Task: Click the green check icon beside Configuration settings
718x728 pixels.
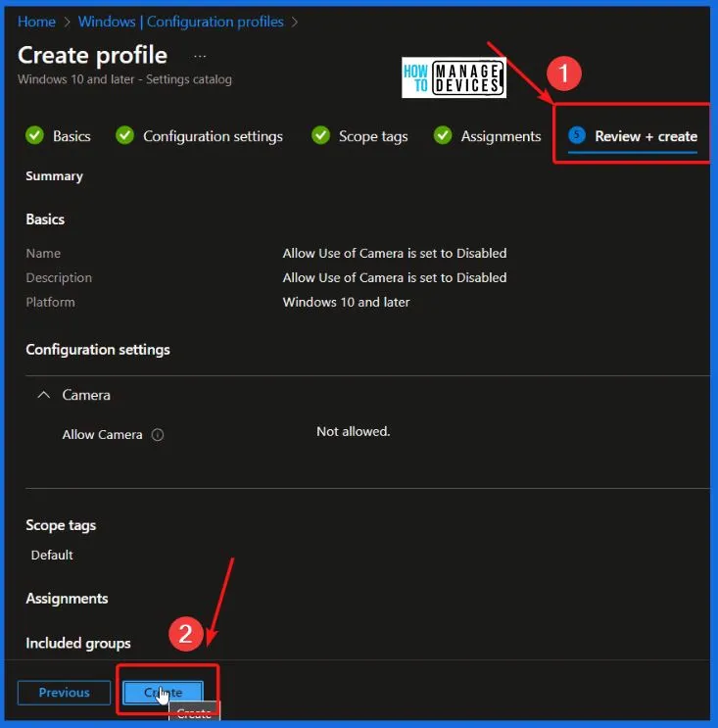Action: coord(124,135)
